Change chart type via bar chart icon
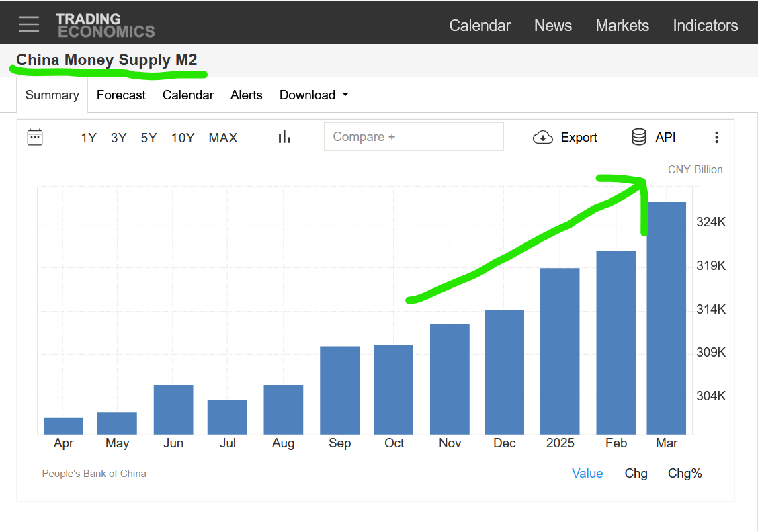The image size is (758, 532). [x=284, y=137]
